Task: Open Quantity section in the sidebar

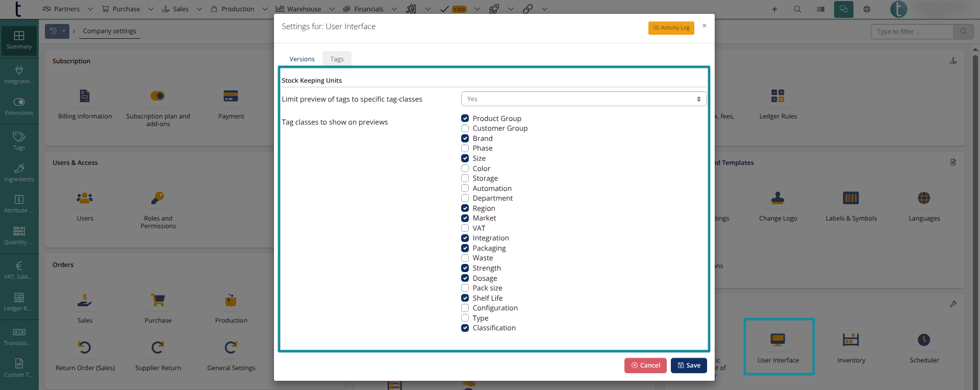Action: [x=19, y=235]
